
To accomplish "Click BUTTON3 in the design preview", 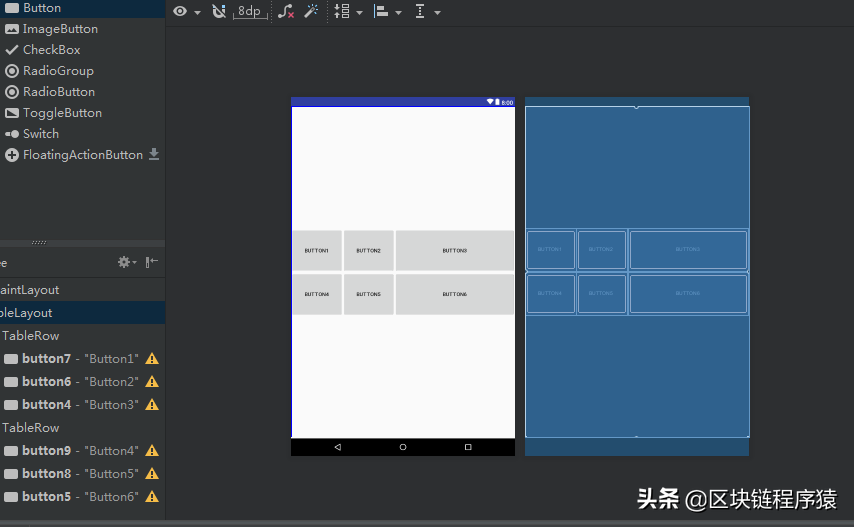I will 455,250.
